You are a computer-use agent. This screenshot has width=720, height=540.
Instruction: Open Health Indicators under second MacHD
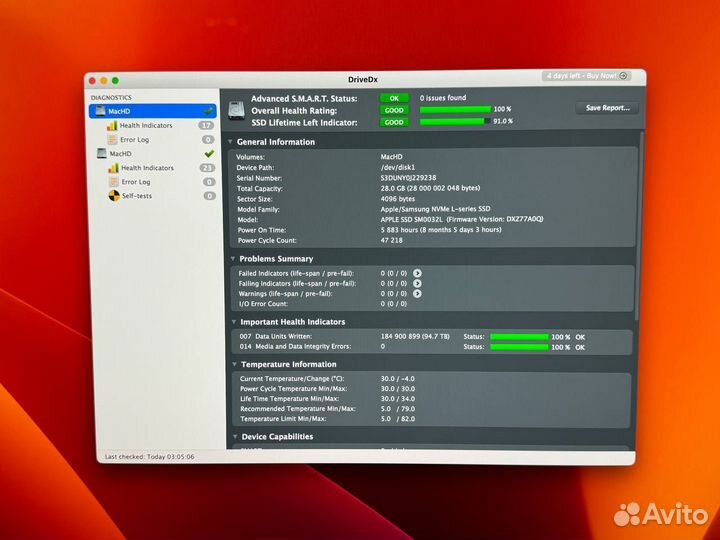tap(146, 168)
